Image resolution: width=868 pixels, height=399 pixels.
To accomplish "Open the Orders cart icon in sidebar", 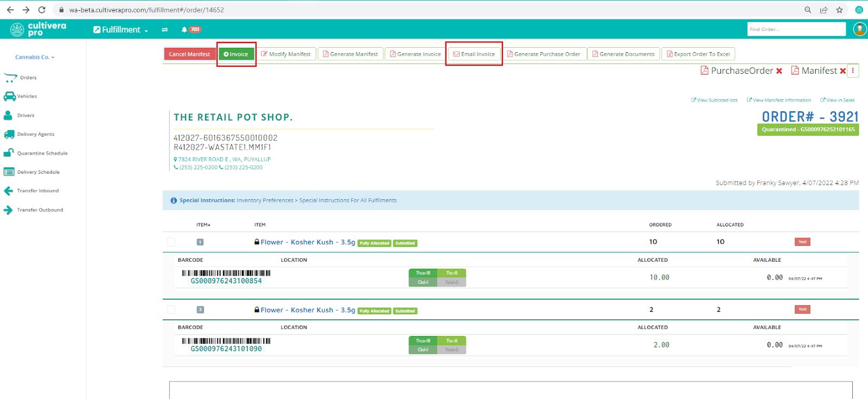I will point(10,78).
